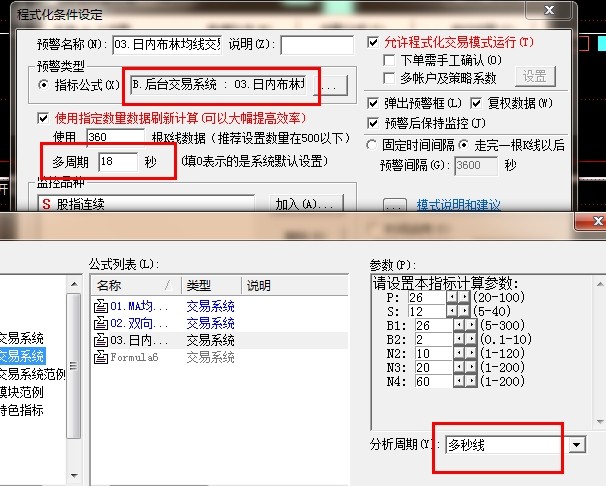Open the 模式说明和建议 link
Screen dimensions: 606x486
click(458, 204)
